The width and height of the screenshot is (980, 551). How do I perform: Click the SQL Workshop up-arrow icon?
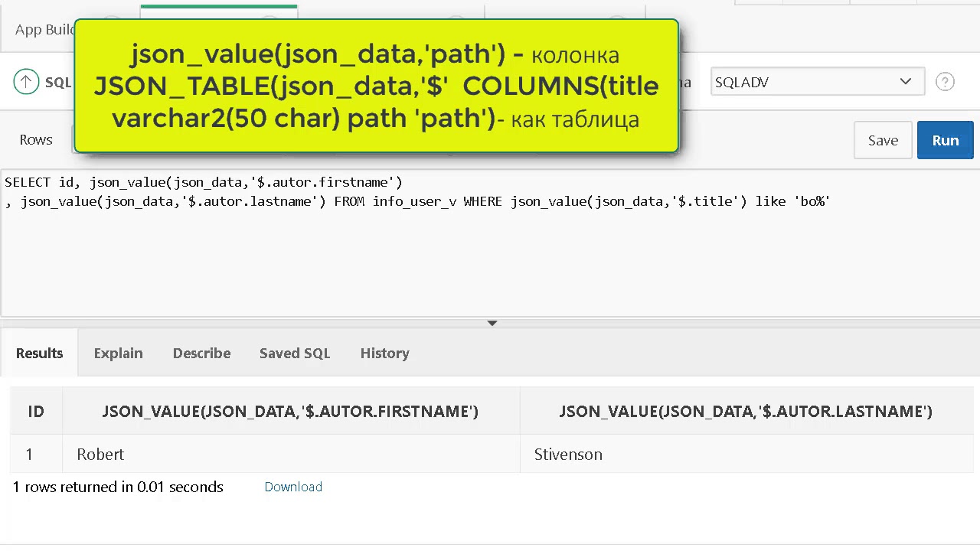pos(26,82)
